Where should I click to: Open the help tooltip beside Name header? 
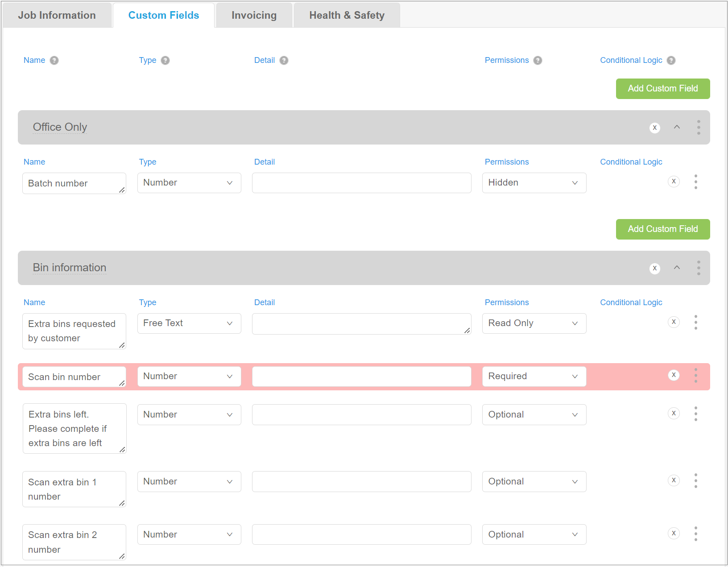pos(54,60)
